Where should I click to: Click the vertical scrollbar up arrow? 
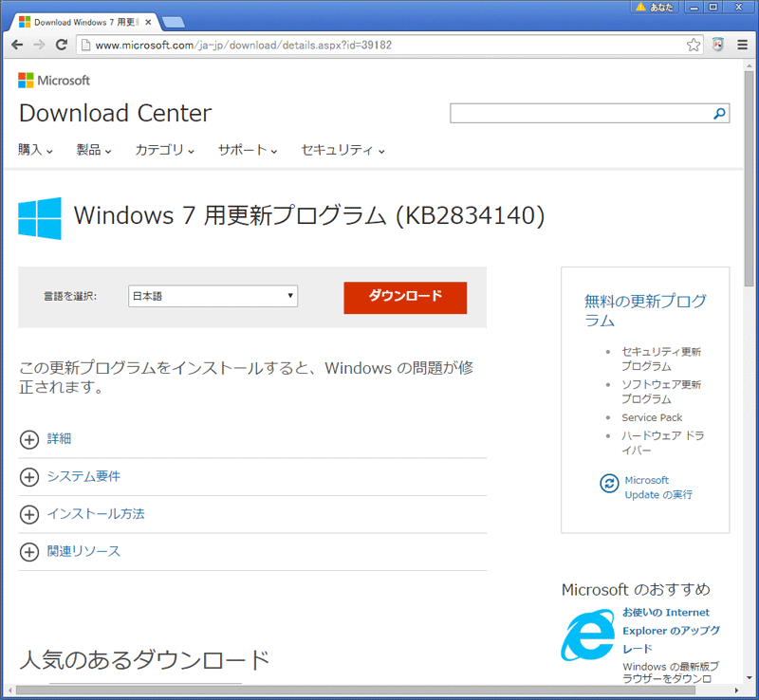coord(749,65)
